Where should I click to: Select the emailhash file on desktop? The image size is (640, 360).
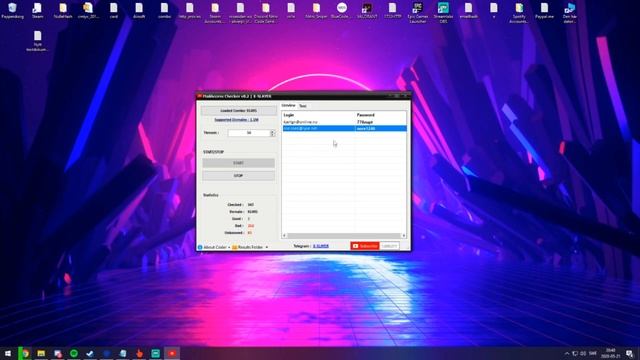point(468,11)
